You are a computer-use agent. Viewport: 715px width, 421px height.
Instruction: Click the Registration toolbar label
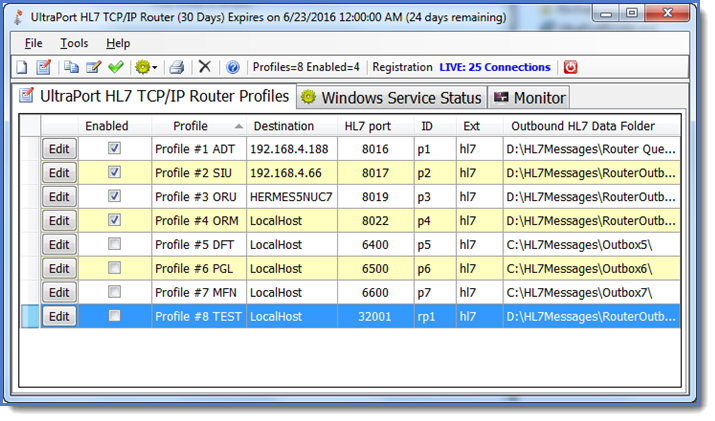click(402, 67)
